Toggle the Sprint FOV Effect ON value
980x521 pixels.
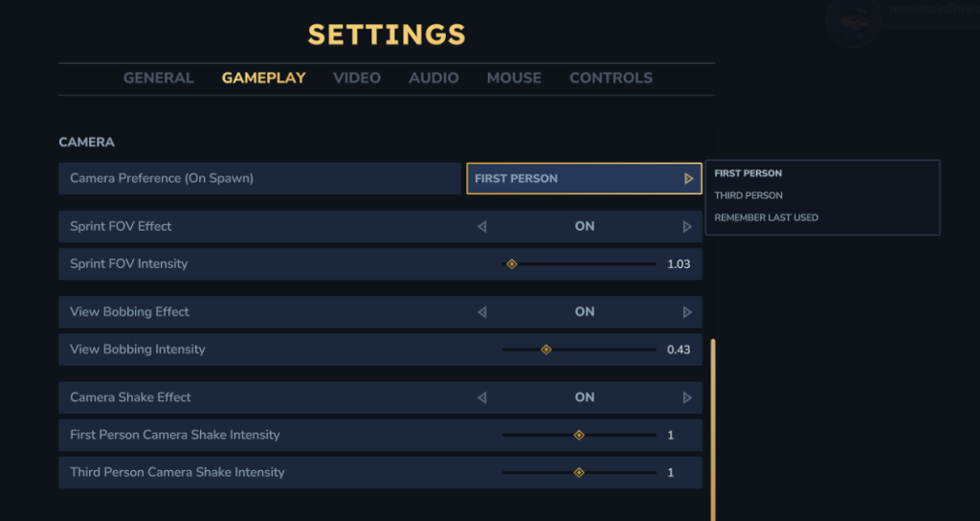click(x=585, y=227)
